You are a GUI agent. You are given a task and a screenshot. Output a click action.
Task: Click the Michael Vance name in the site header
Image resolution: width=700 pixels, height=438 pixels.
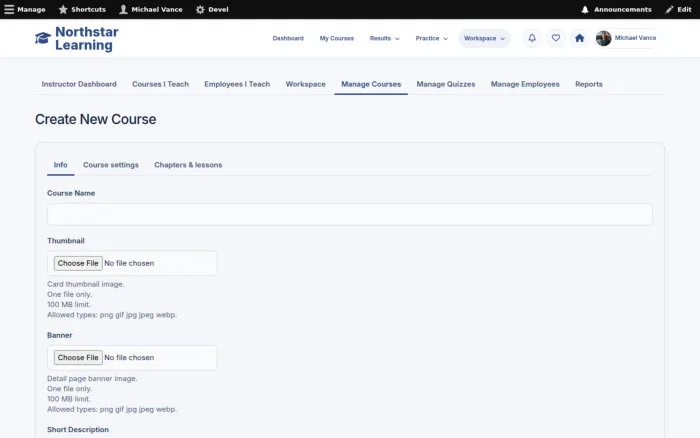(635, 38)
